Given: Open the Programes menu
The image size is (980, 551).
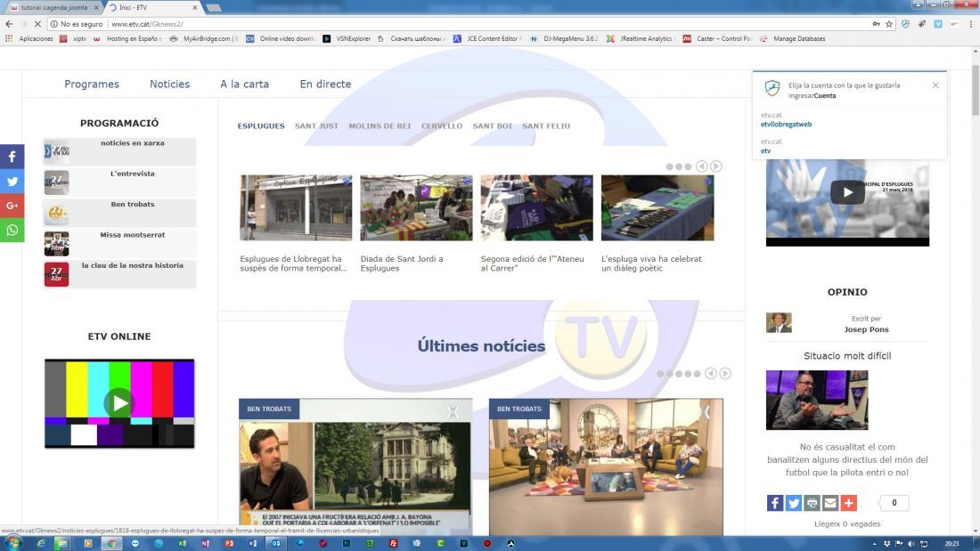Looking at the screenshot, I should tap(92, 84).
